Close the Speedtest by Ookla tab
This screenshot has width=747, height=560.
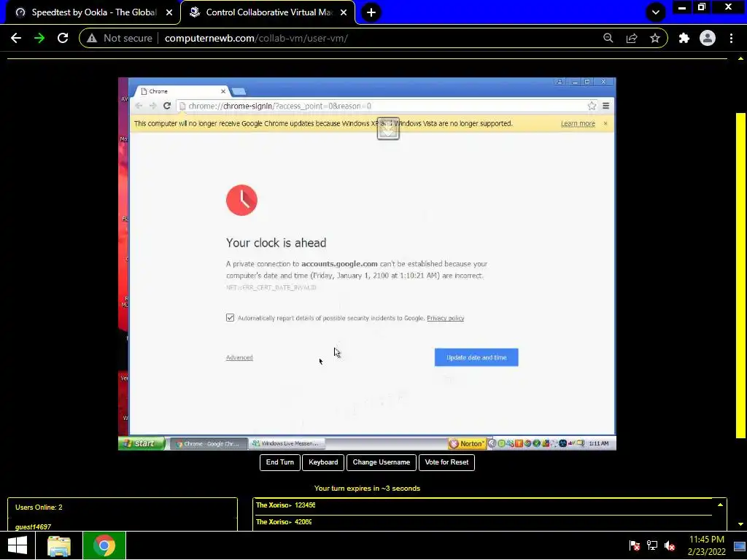tap(169, 12)
